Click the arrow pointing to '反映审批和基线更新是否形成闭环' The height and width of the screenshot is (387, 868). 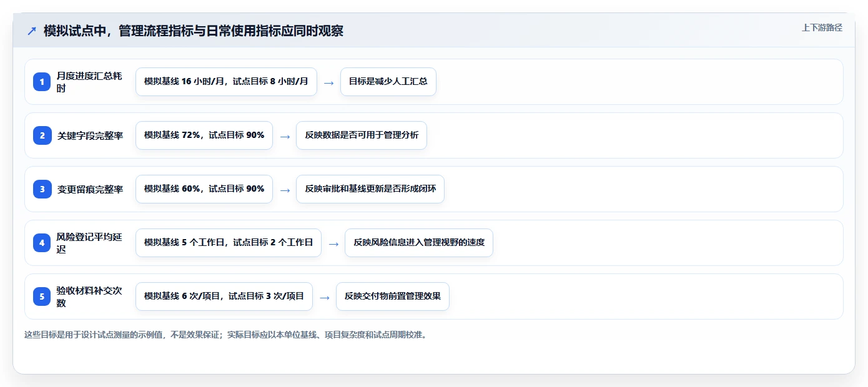(284, 190)
